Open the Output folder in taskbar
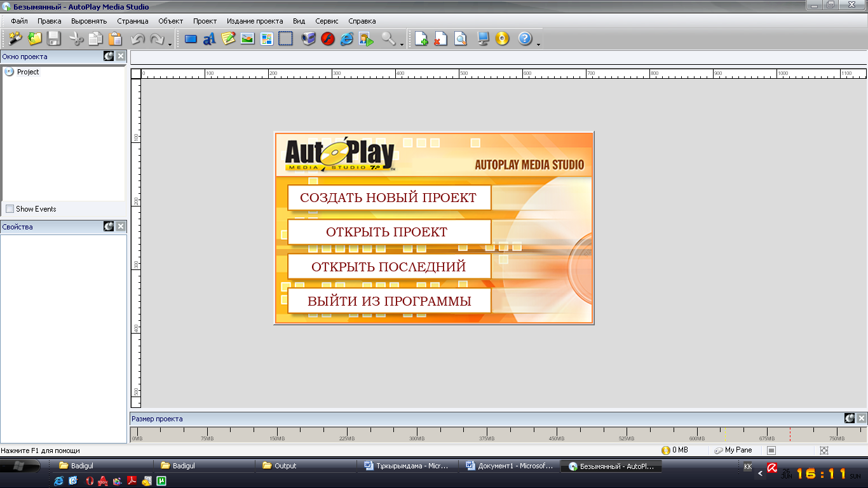The image size is (868, 488). (306, 466)
